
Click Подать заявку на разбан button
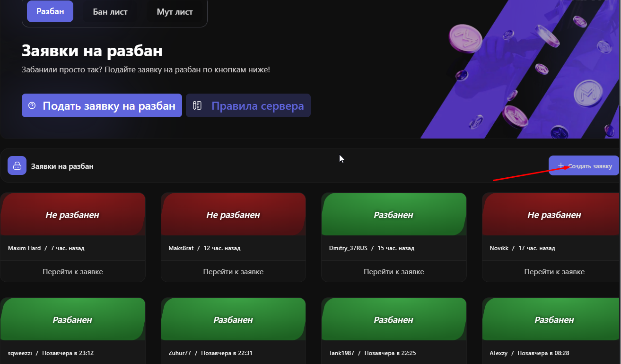point(102,105)
